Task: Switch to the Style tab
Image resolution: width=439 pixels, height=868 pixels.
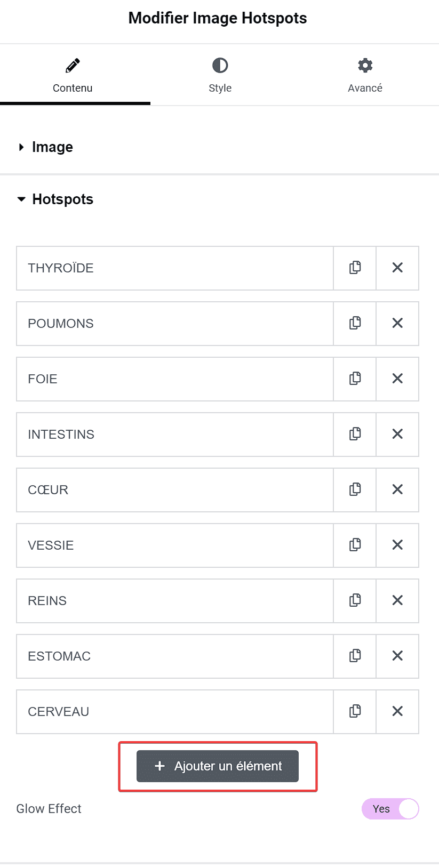Action: 220,75
